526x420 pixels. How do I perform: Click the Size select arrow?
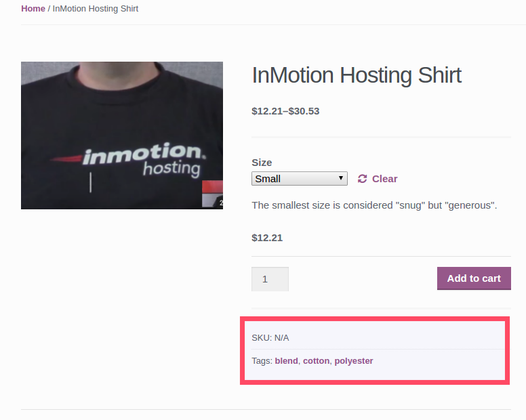pyautogui.click(x=341, y=179)
